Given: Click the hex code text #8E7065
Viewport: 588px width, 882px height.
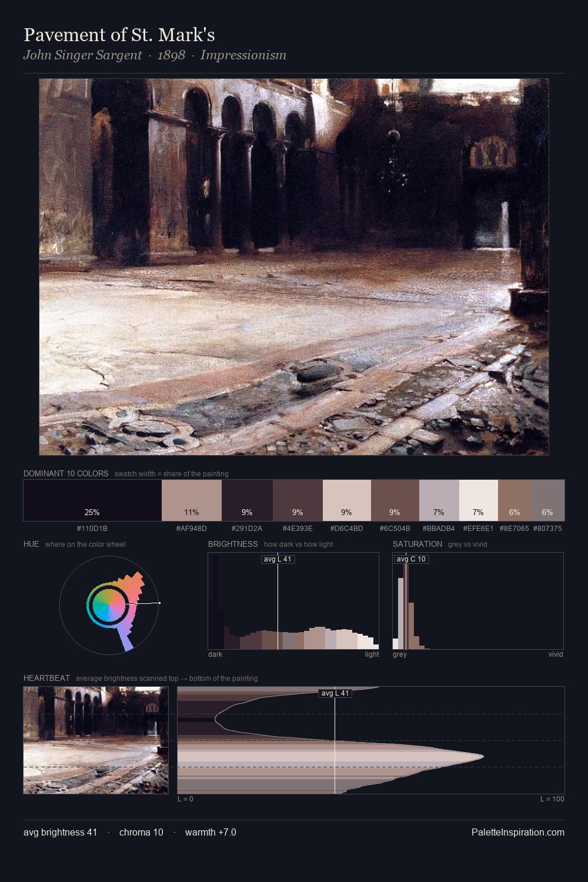Looking at the screenshot, I should [x=514, y=529].
